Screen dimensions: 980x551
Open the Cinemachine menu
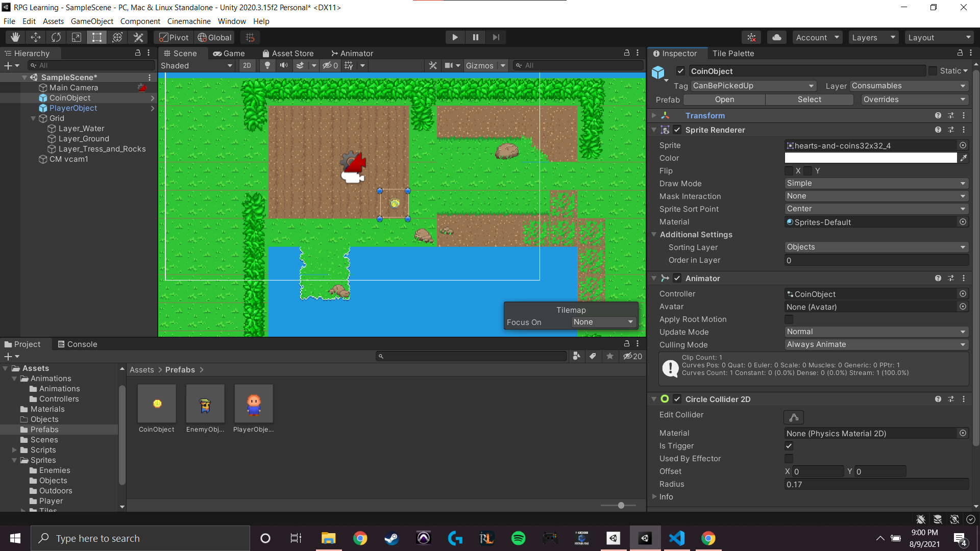pos(189,21)
